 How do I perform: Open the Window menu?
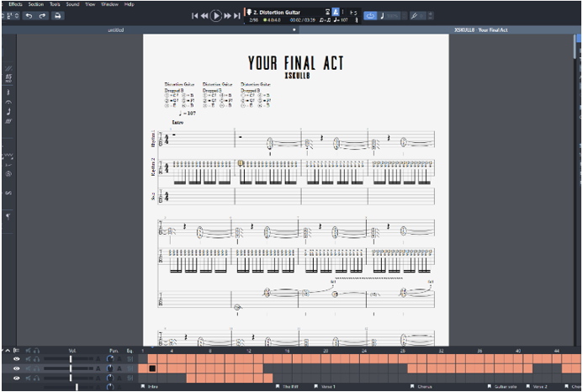[x=109, y=4]
